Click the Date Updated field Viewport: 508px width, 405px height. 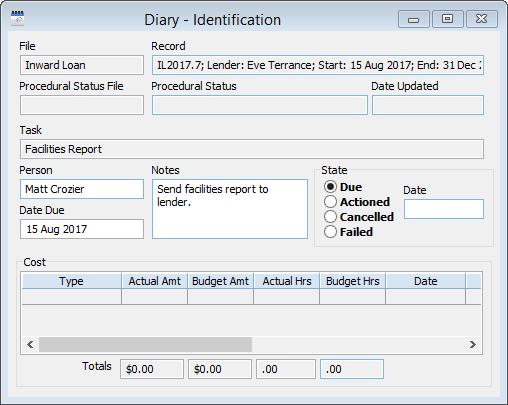coord(428,105)
